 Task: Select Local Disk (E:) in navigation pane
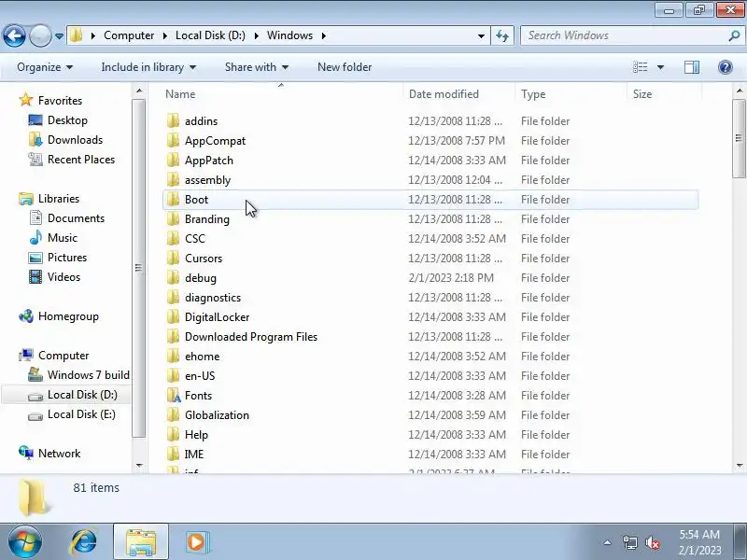pos(81,414)
